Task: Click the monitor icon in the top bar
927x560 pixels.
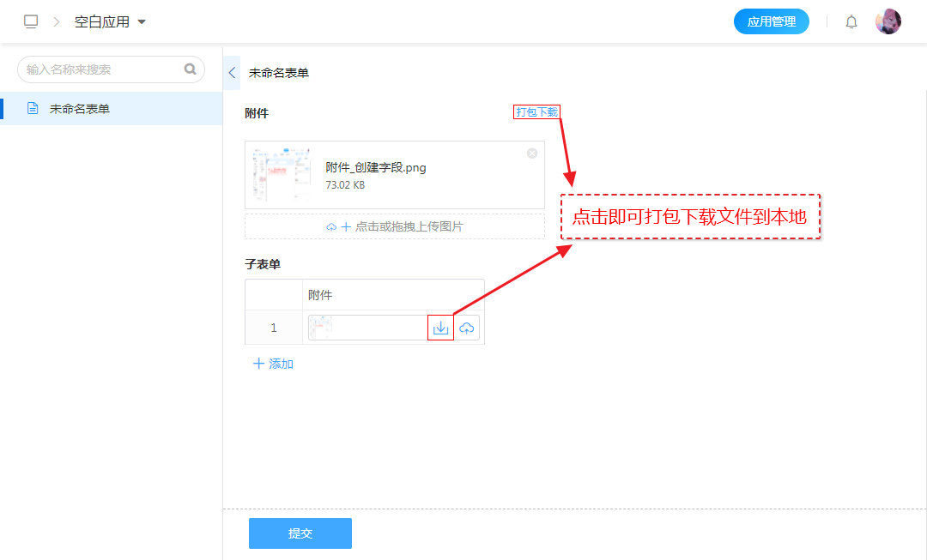Action: (31, 21)
